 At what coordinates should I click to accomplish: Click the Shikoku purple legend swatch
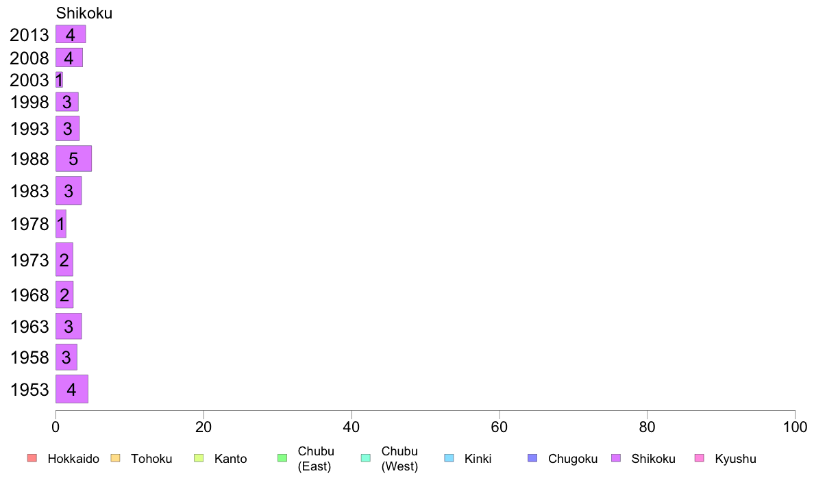point(616,458)
